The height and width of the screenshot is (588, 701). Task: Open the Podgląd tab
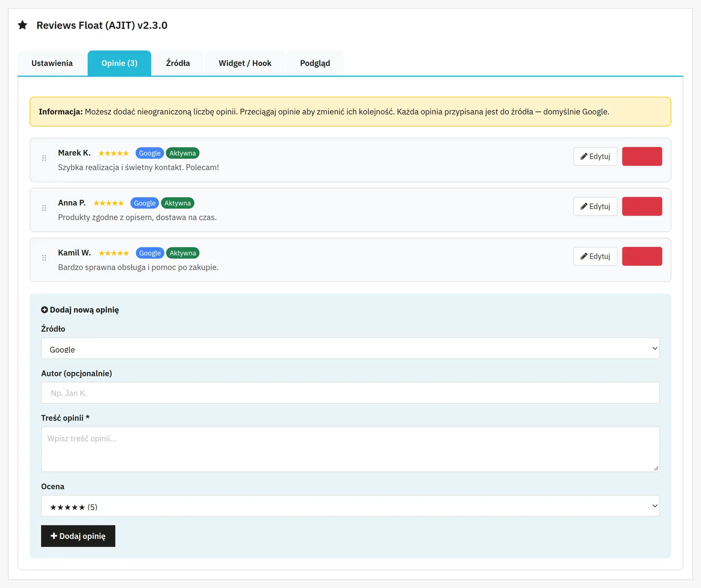pyautogui.click(x=315, y=63)
